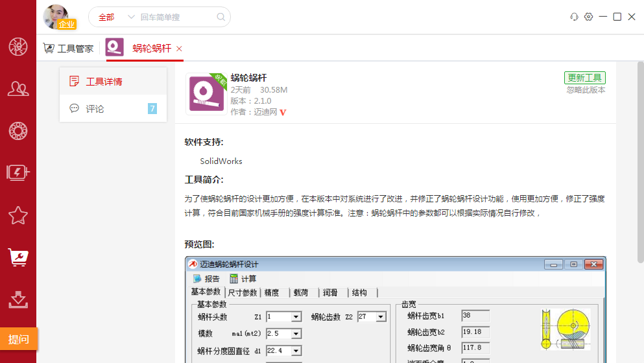Click the comment count badge 7
This screenshot has height=363, width=644.
152,108
